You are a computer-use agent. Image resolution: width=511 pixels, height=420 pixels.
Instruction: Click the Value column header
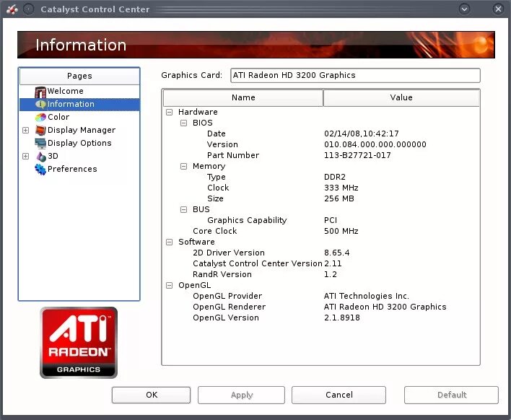point(401,97)
